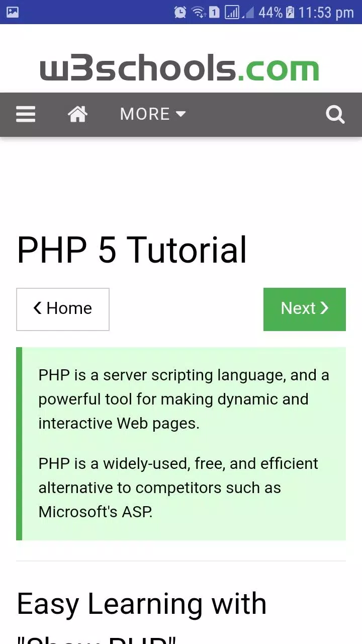Viewport: 362px width, 644px height.
Task: Select the Easy Learning with heading
Action: pos(142,604)
